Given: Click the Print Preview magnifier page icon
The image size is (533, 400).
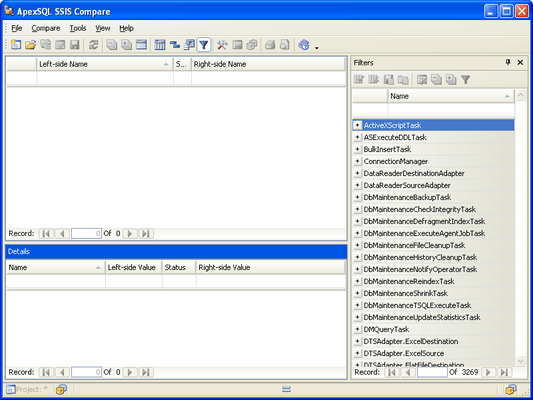Looking at the screenshot, I should click(x=285, y=45).
